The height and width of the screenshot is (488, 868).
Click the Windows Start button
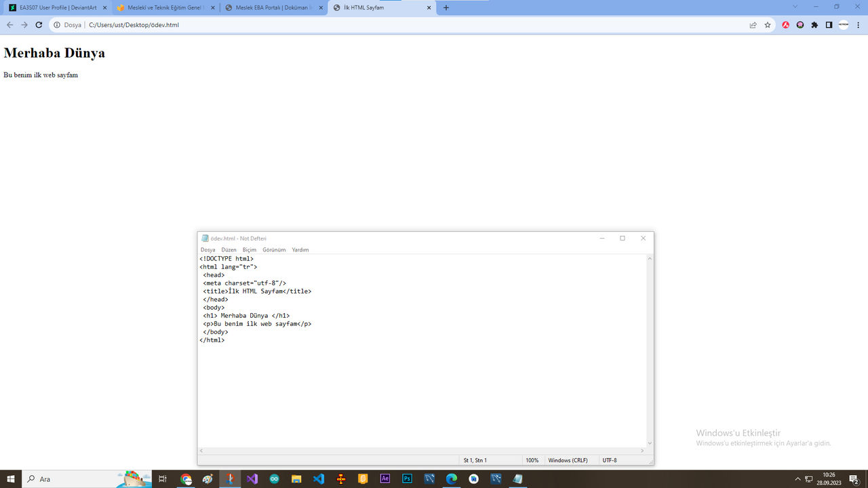(x=10, y=479)
